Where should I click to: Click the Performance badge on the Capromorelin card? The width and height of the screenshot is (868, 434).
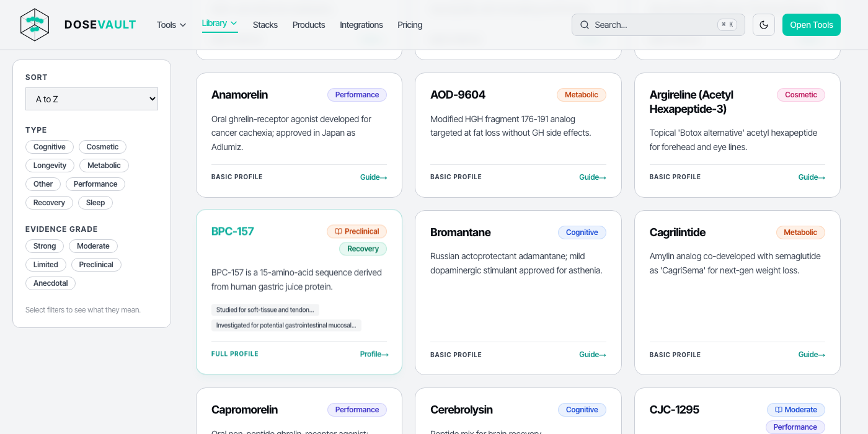click(357, 410)
